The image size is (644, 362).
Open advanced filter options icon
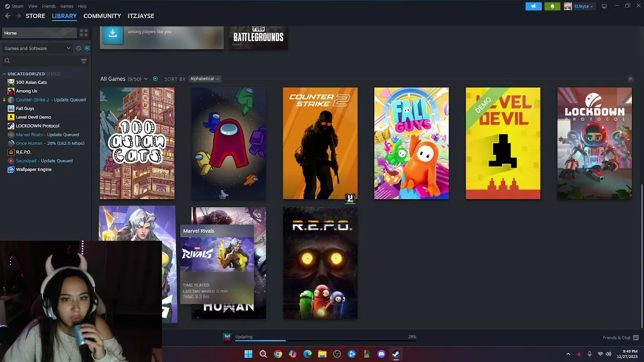84,61
